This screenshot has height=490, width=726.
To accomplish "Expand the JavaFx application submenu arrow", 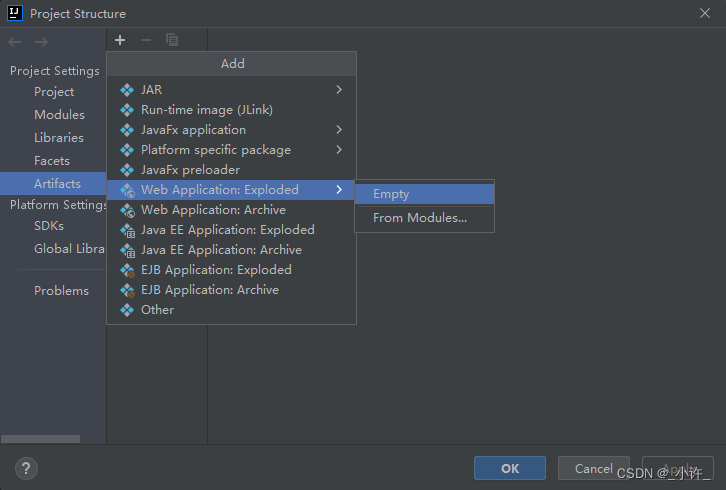I will (339, 130).
